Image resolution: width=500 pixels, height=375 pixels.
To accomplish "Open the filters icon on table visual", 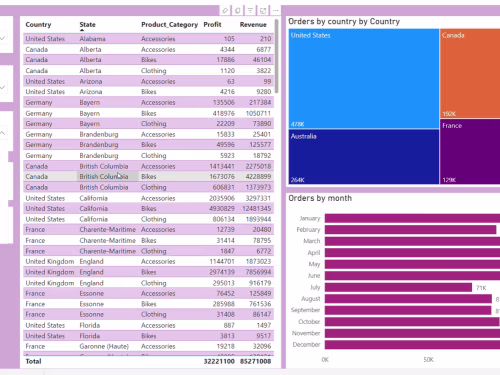I will (x=250, y=11).
